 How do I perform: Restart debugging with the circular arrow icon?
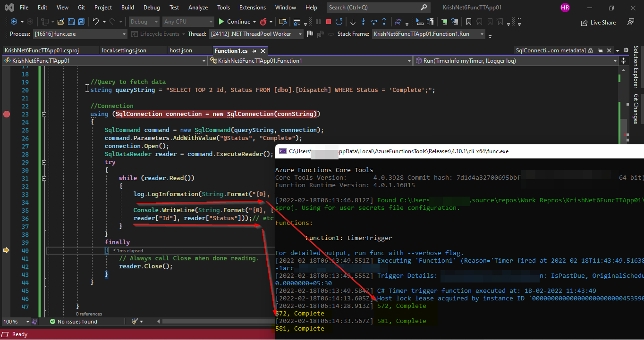click(x=339, y=22)
